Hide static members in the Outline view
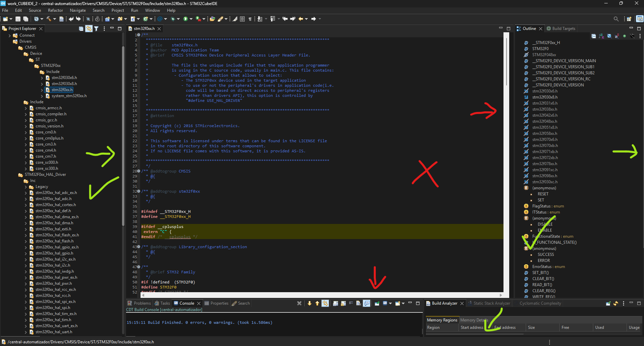 click(x=616, y=36)
